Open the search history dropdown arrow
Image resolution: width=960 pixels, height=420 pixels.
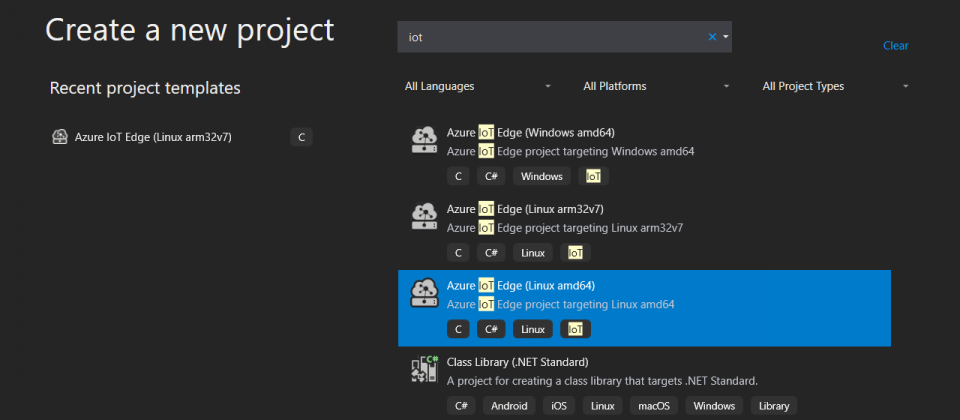pyautogui.click(x=726, y=37)
